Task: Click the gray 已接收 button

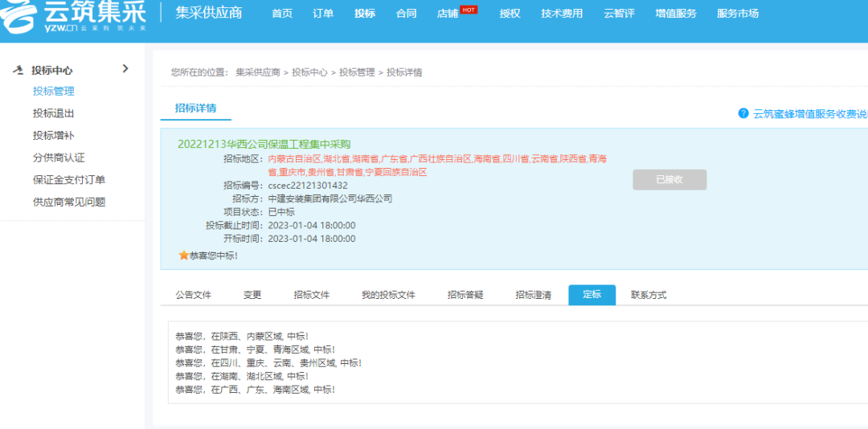Action: point(669,180)
